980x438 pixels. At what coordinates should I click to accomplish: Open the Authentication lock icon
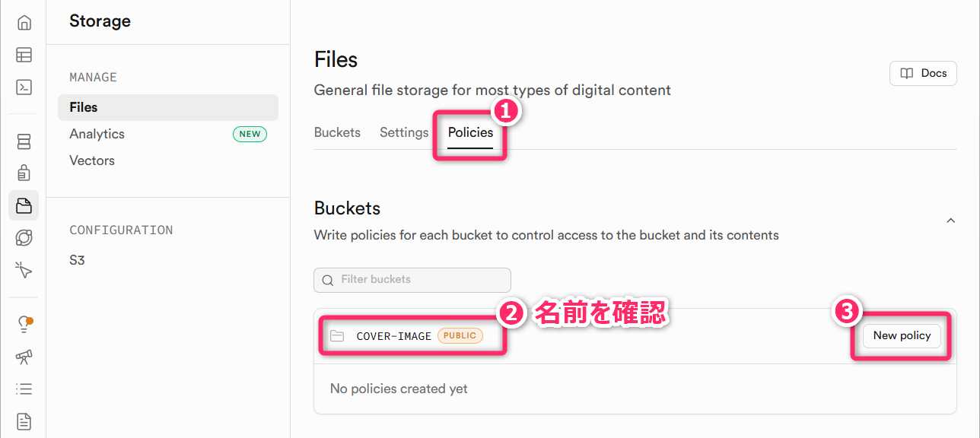(24, 173)
